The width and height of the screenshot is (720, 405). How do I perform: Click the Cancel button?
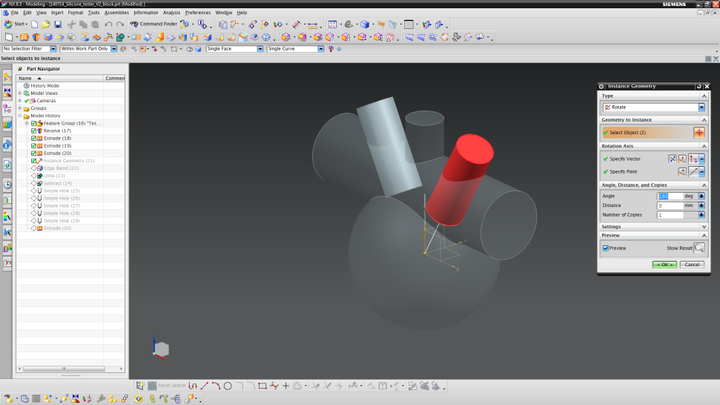[692, 264]
